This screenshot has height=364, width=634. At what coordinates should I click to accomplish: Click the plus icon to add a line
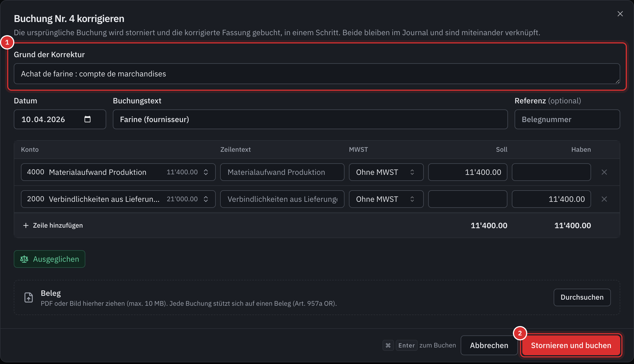point(26,225)
